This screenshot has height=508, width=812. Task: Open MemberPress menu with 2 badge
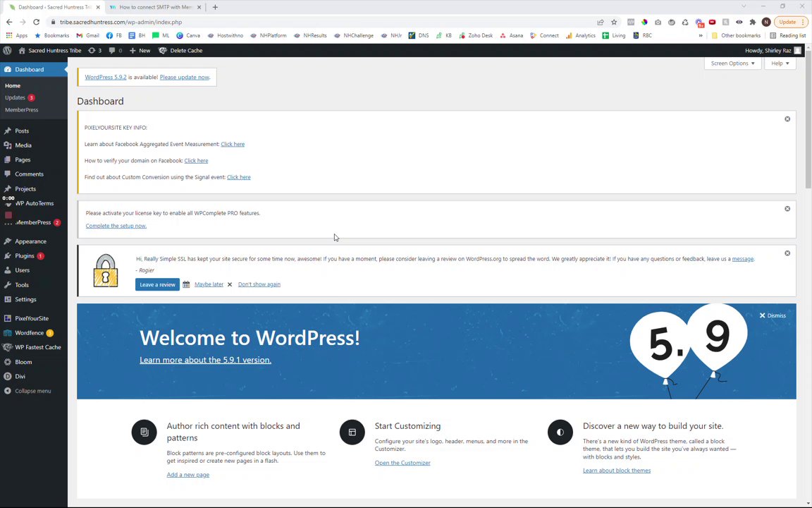point(34,222)
